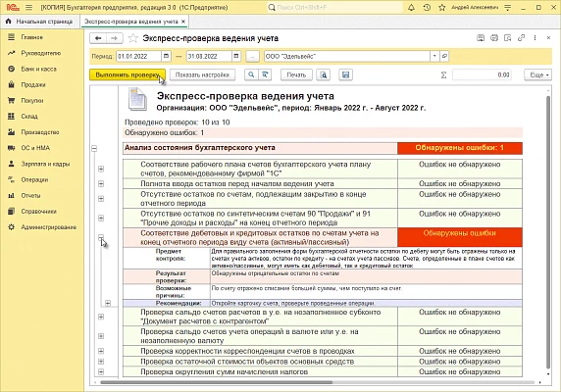The width and height of the screenshot is (561, 392).
Task: Add this report to favorites star
Action: coord(132,38)
